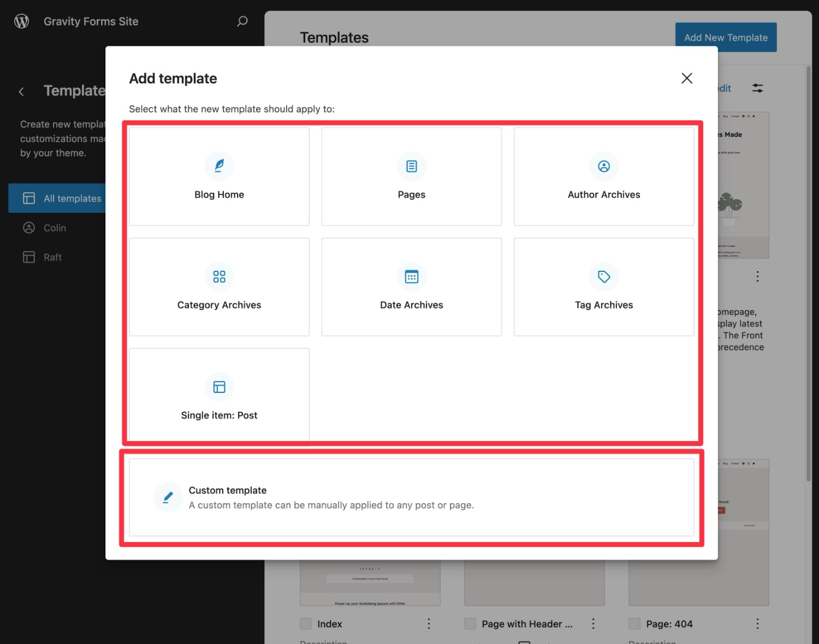
Task: Close the Add template dialog
Action: 687,78
